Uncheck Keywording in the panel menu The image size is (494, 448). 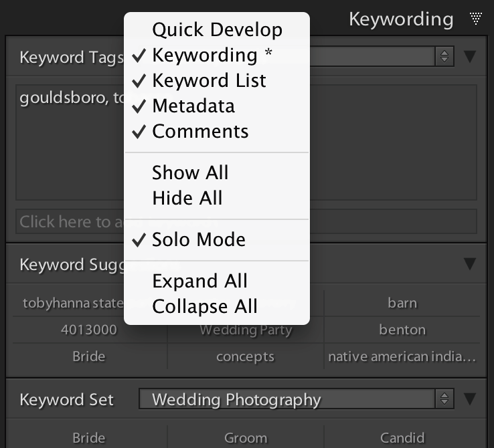coord(212,55)
